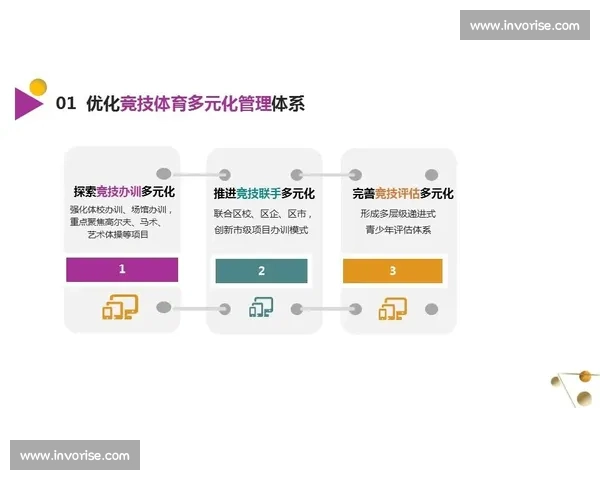The image size is (600, 480).
Task: Select the orange bar labeled 3
Action: pyautogui.click(x=393, y=271)
